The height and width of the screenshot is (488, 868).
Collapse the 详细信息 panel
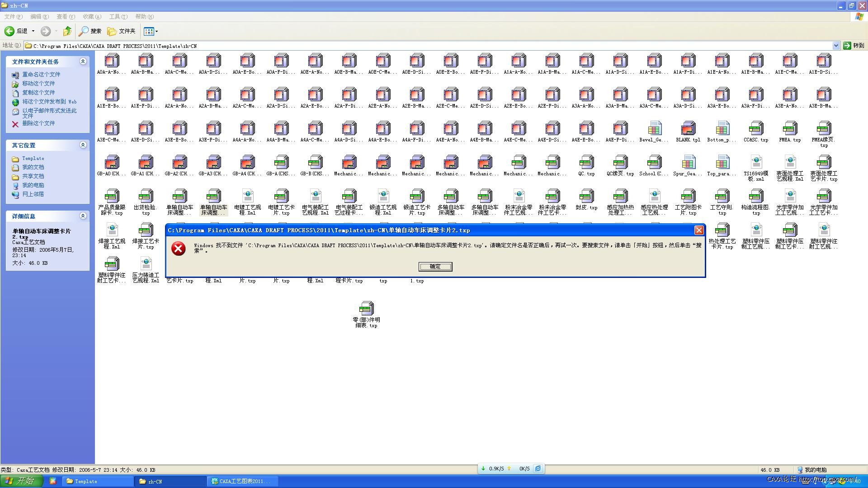click(83, 216)
